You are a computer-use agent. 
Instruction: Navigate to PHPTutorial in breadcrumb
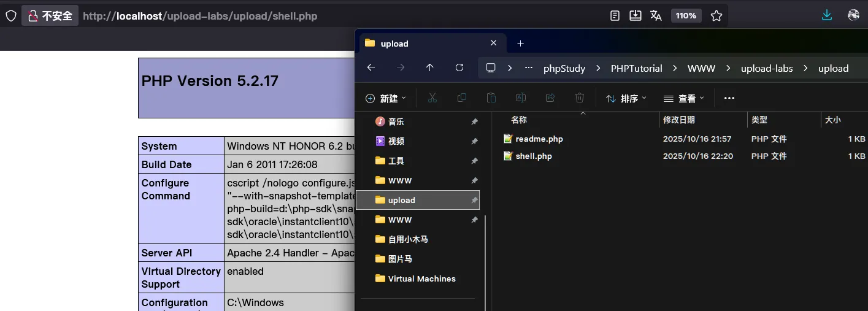click(x=637, y=68)
